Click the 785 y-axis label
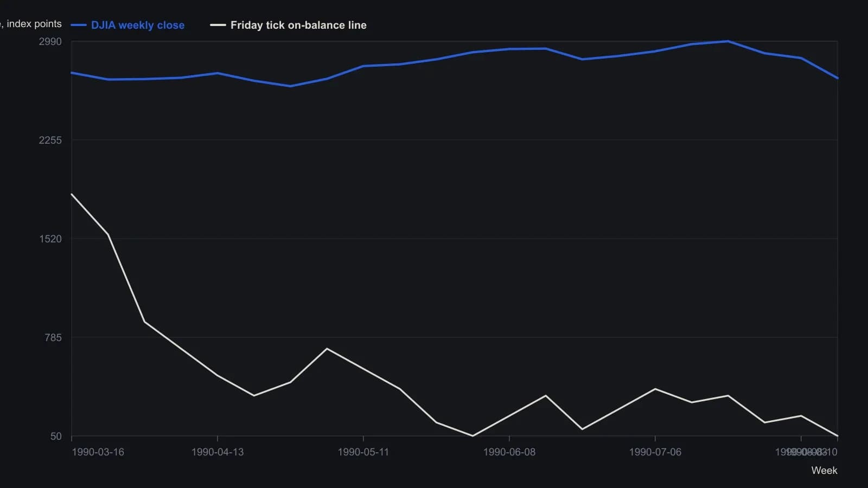The height and width of the screenshot is (488, 868). 53,338
